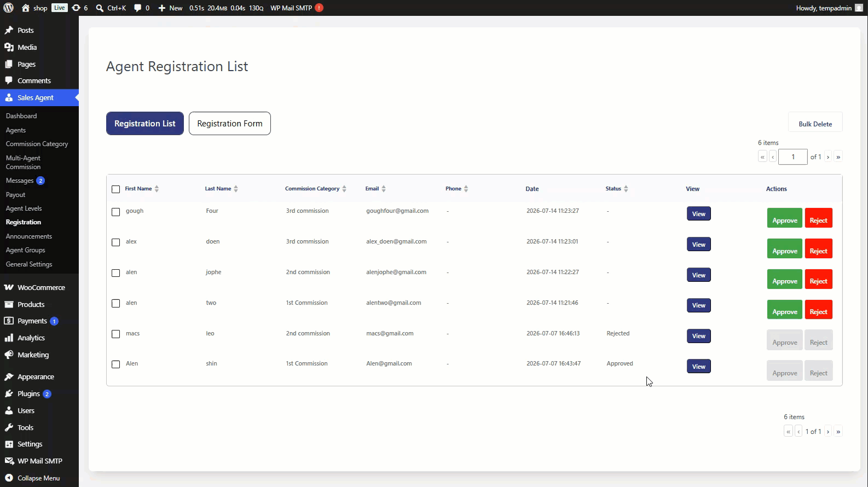Open Payout submenu item
868x487 pixels.
pos(15,195)
